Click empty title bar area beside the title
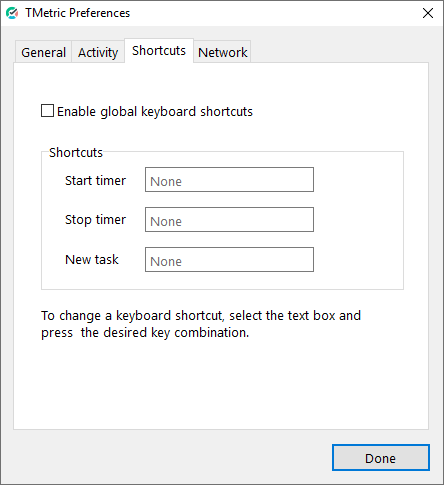444x485 pixels. click(267, 13)
